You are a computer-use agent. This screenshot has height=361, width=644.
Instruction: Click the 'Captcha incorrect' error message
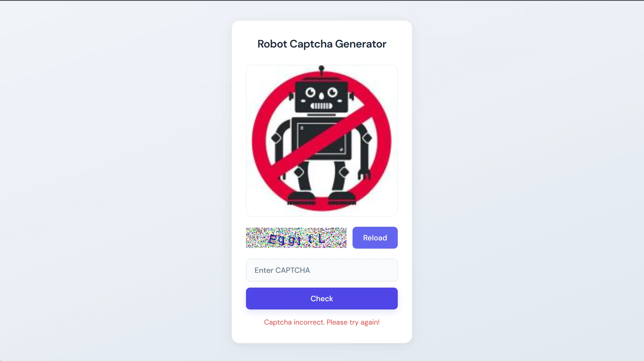pos(322,322)
